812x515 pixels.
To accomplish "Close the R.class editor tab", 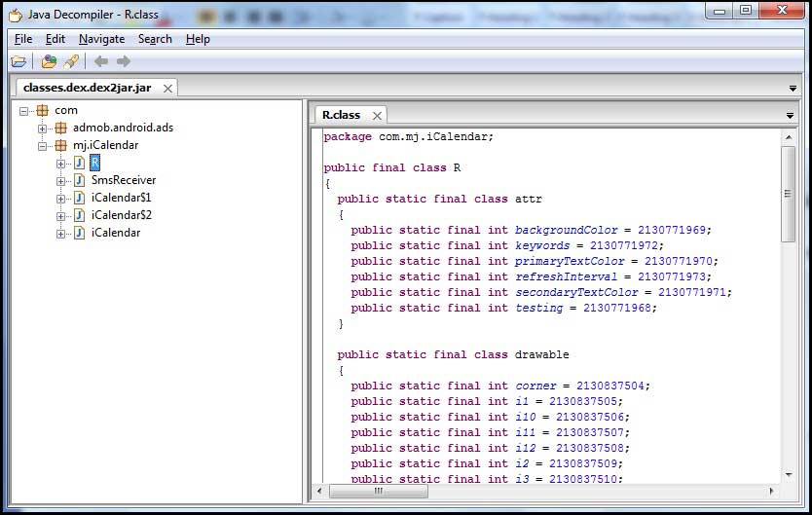I will [x=377, y=116].
